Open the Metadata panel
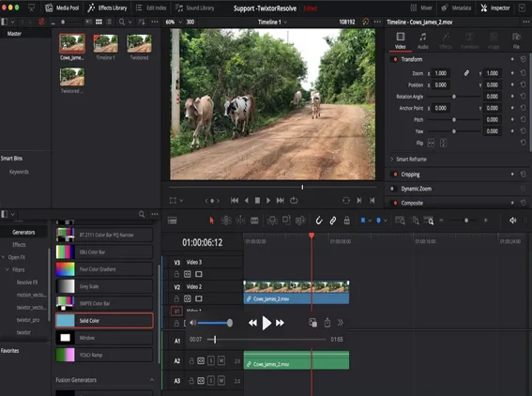The height and width of the screenshot is (396, 532). 456,8
